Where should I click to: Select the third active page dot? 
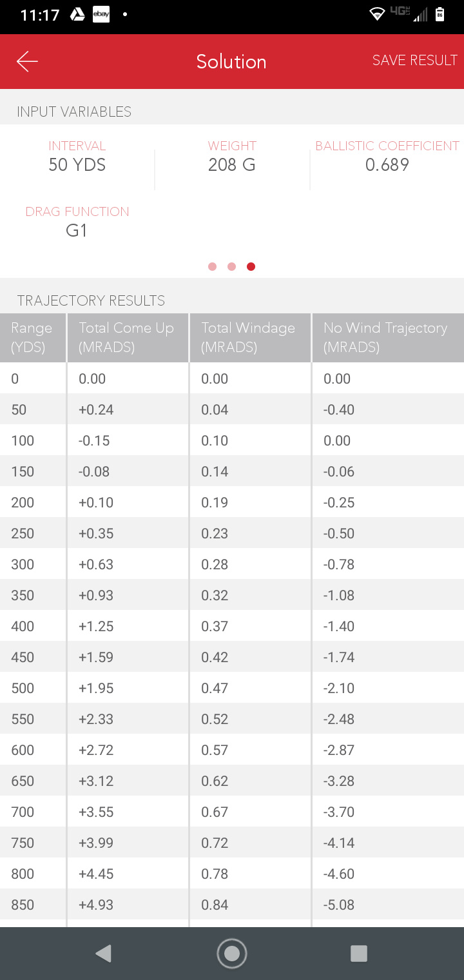click(x=251, y=266)
